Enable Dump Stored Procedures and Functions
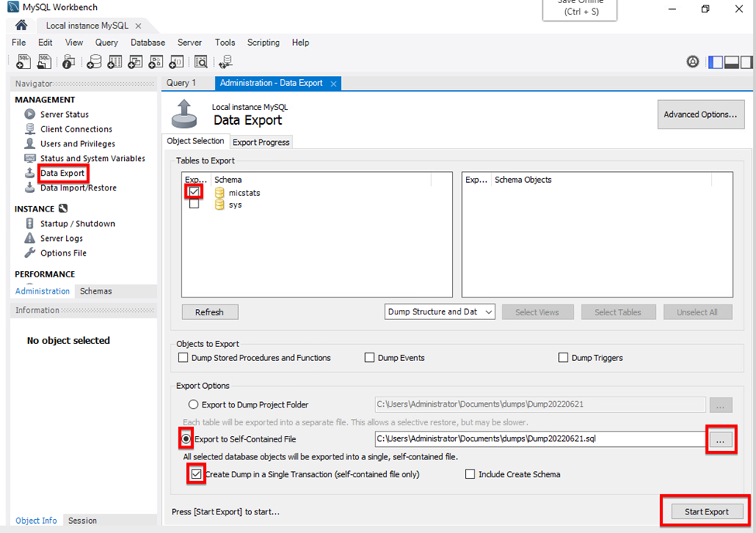756x533 pixels. pyautogui.click(x=183, y=358)
